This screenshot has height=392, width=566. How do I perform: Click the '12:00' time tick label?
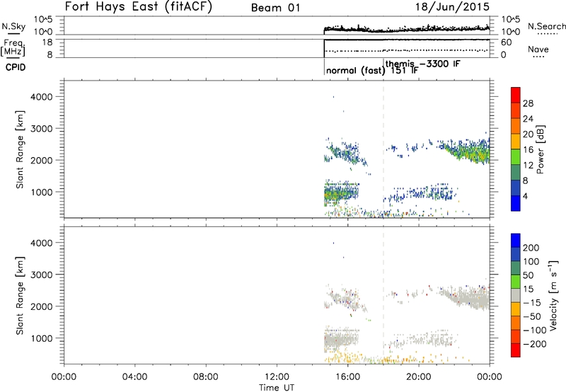277,377
